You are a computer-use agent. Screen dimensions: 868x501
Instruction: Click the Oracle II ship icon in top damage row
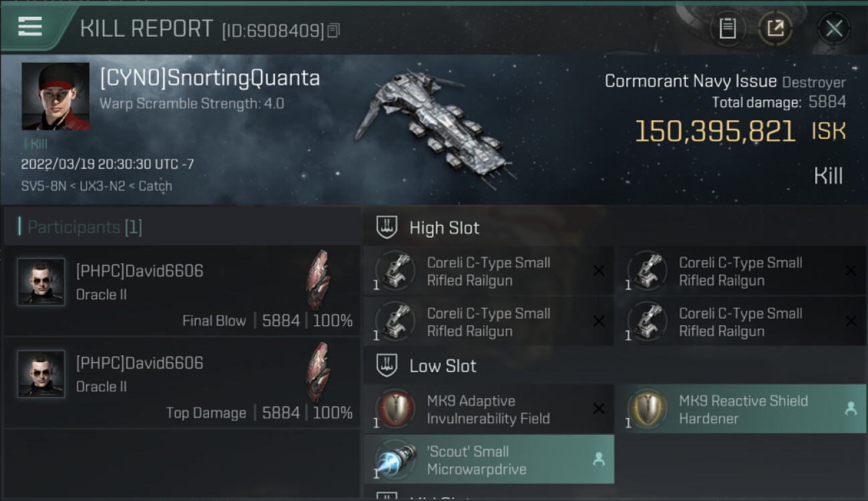click(x=318, y=373)
